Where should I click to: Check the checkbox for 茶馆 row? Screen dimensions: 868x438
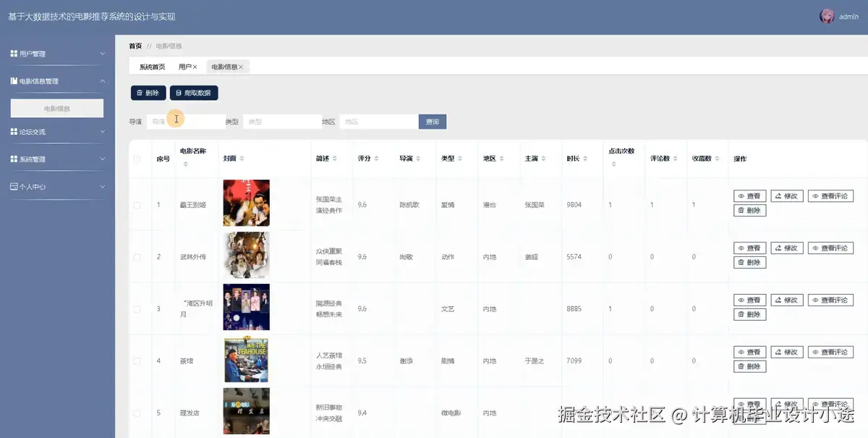click(137, 360)
